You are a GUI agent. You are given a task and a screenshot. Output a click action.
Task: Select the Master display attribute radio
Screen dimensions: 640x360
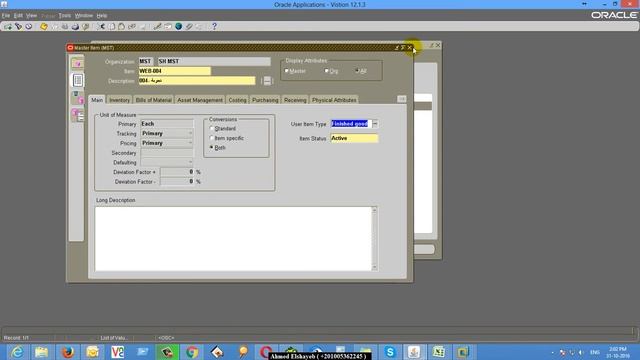[287, 71]
